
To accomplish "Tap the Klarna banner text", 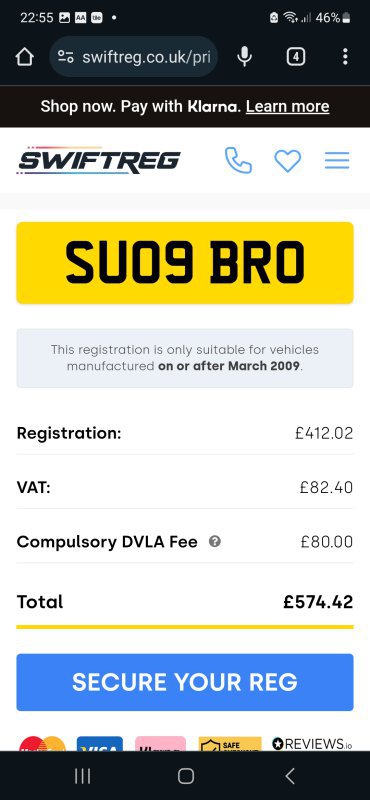I will [139, 106].
